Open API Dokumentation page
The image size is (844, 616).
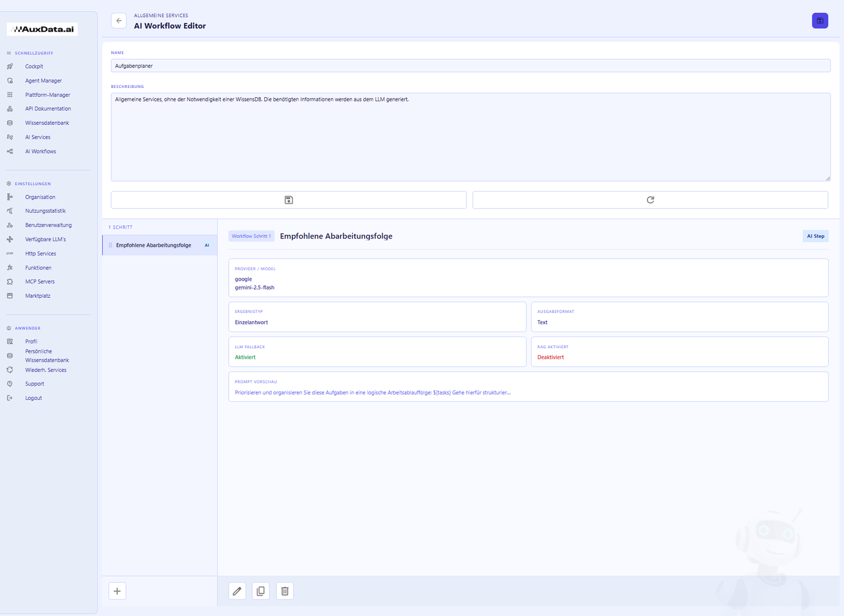coord(48,108)
